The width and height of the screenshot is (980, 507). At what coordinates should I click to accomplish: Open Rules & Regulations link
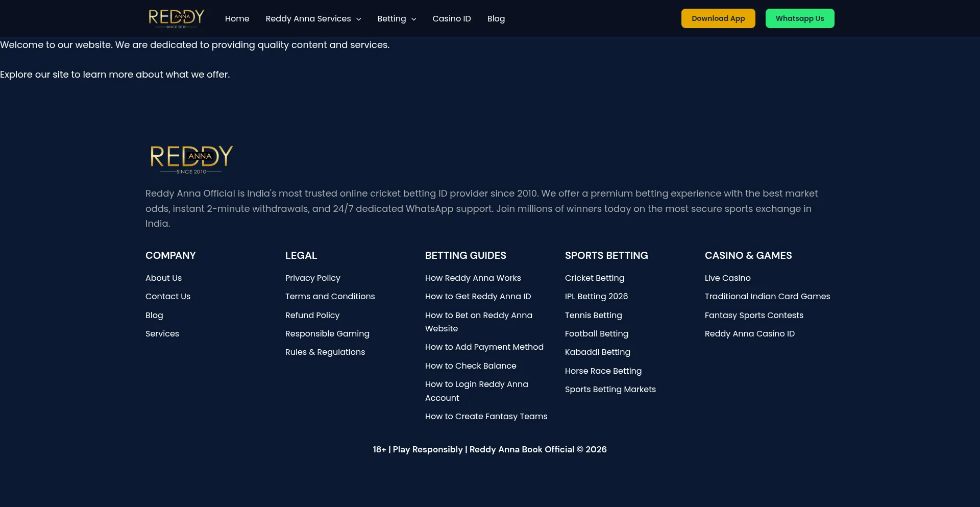[325, 352]
